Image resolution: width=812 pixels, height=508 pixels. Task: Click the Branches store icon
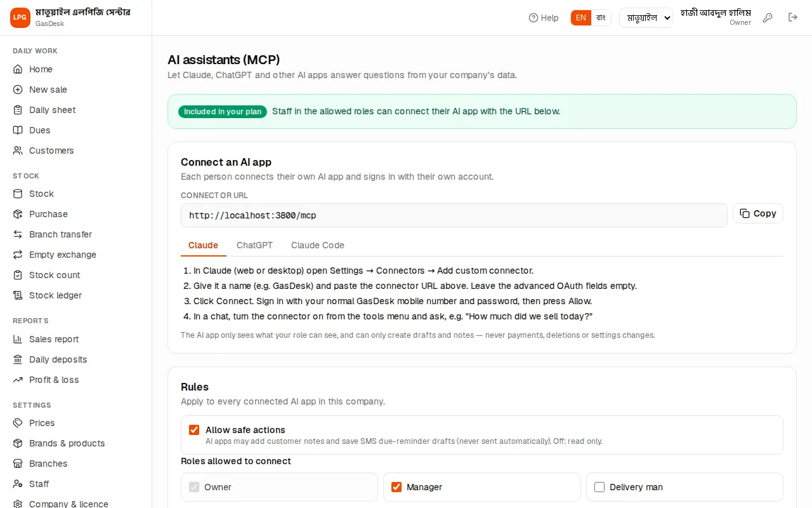point(18,464)
